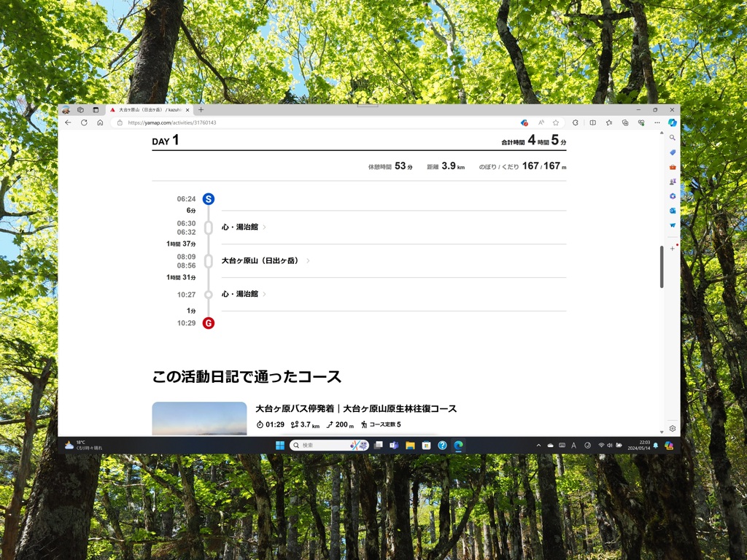Open the Copilot sidebar icon
Image resolution: width=747 pixels, height=560 pixels.
pos(672,122)
